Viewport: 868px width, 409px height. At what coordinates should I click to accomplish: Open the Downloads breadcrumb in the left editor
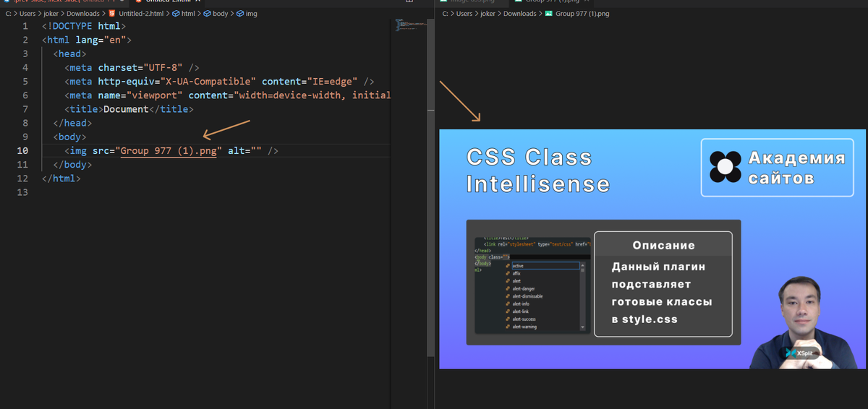click(83, 13)
